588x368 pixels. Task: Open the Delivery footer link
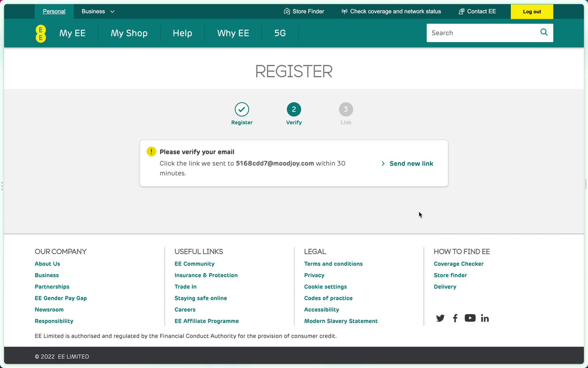tap(445, 287)
